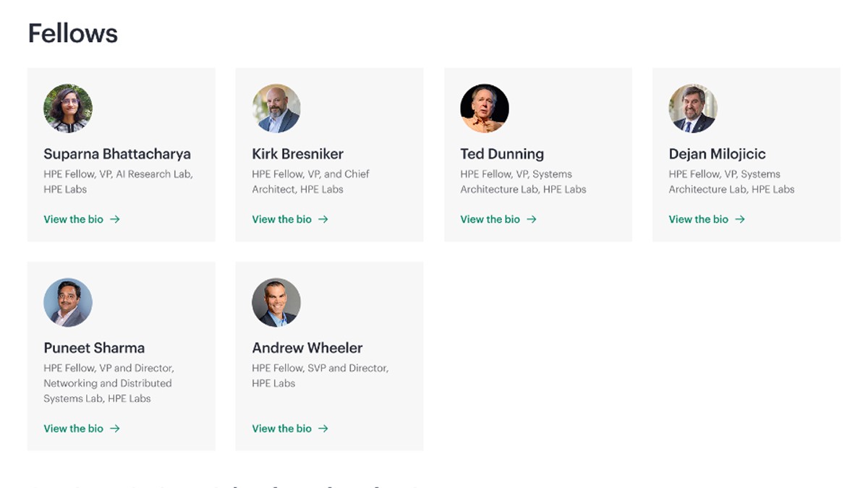Click Kirk Bresniker's profile photo

(x=276, y=108)
